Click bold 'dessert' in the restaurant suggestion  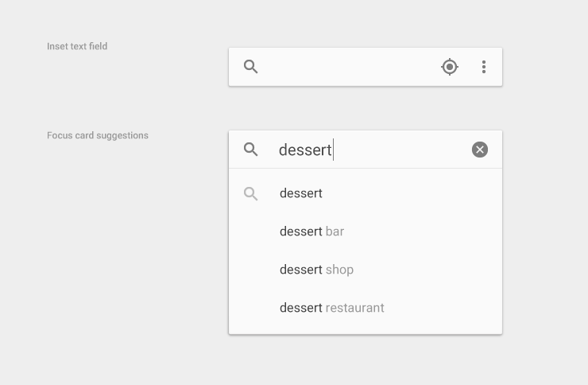point(301,308)
